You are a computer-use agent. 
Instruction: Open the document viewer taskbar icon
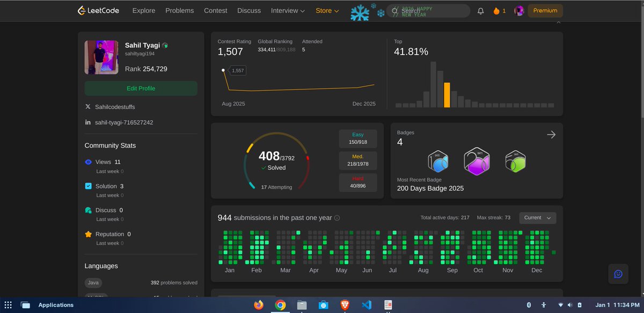tap(387, 305)
